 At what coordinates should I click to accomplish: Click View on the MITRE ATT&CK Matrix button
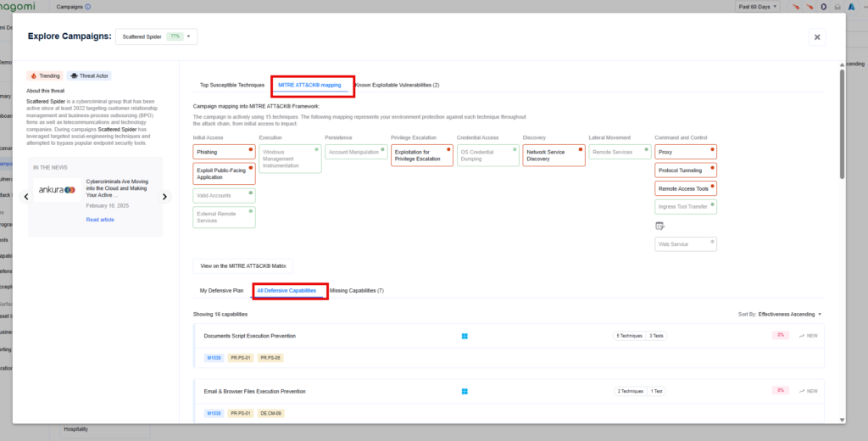tap(243, 266)
